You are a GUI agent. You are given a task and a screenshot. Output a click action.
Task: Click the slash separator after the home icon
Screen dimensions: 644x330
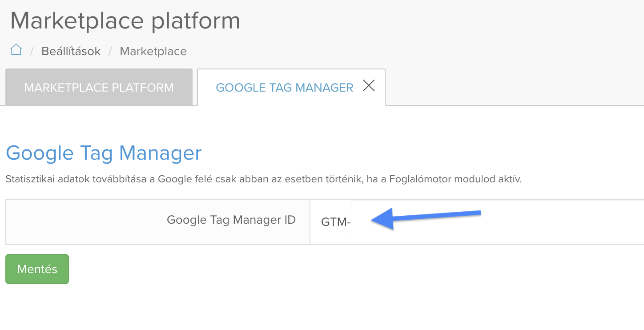coord(32,52)
